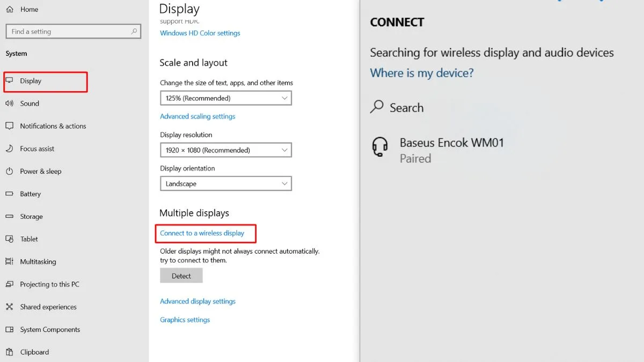Viewport: 644px width, 362px height.
Task: Click the Focus assist moon icon
Action: pos(9,149)
